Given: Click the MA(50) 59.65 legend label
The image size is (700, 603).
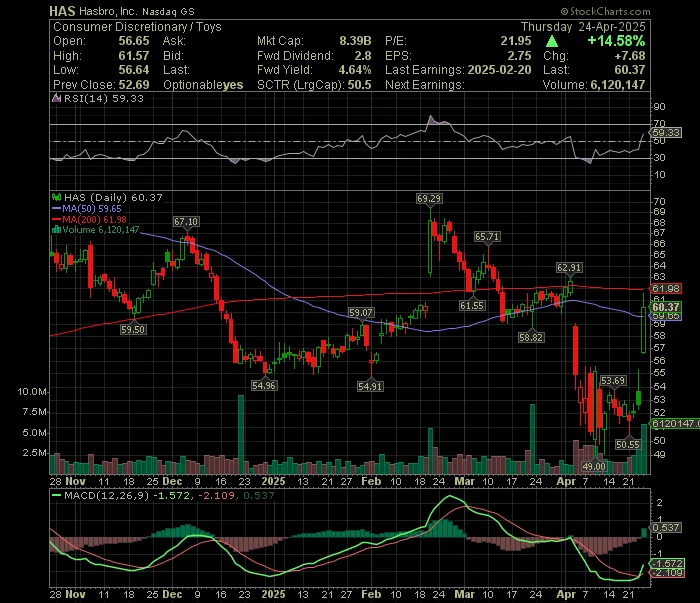Looking at the screenshot, I should click(x=92, y=208).
